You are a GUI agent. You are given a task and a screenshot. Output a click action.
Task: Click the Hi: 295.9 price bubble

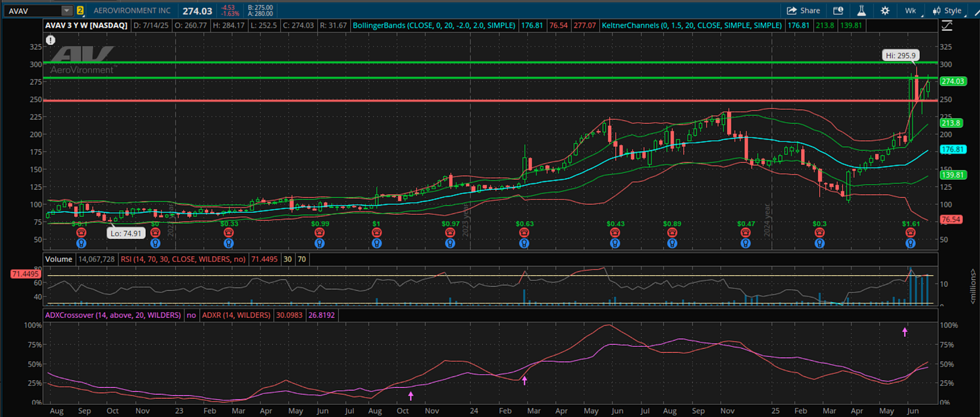point(901,55)
